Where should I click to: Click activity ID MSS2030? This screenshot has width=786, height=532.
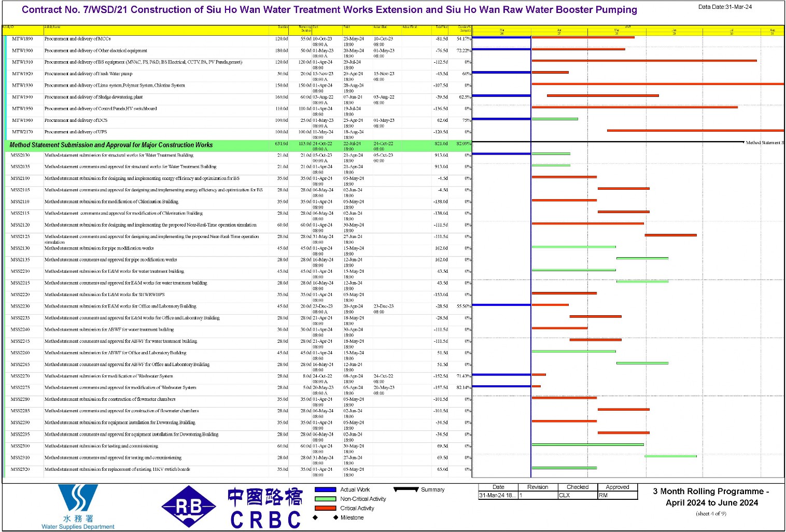point(21,155)
